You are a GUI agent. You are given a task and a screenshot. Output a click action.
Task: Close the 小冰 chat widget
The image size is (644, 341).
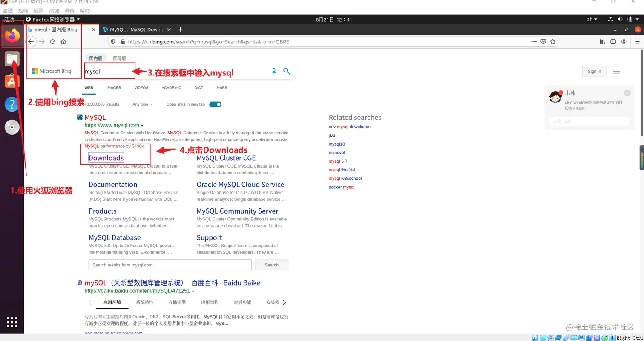[627, 93]
